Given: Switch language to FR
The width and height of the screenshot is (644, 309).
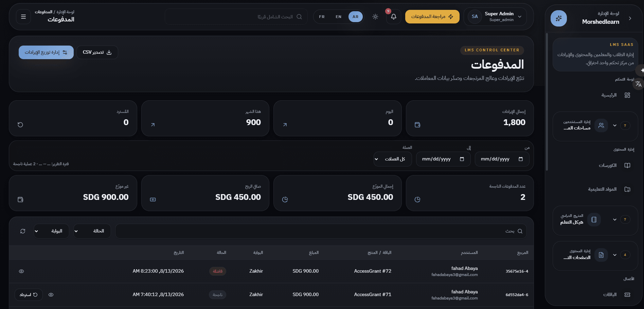Looking at the screenshot, I should pyautogui.click(x=322, y=17).
